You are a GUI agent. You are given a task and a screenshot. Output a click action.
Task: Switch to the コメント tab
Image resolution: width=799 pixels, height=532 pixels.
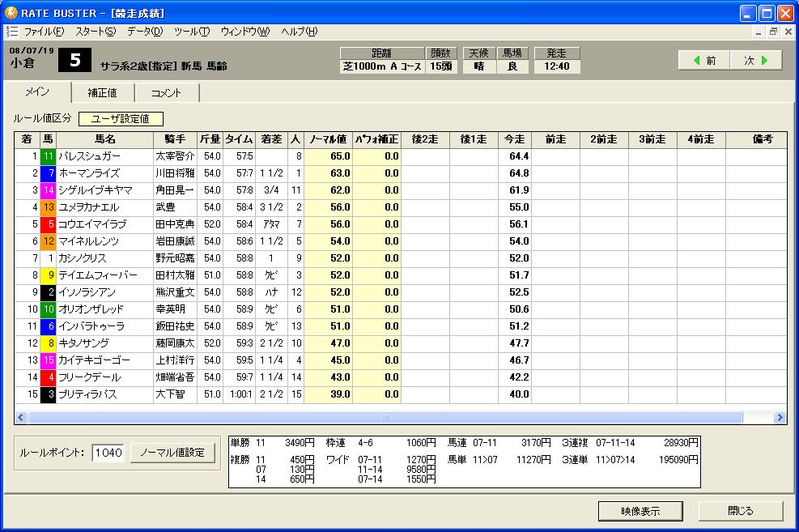pyautogui.click(x=166, y=92)
